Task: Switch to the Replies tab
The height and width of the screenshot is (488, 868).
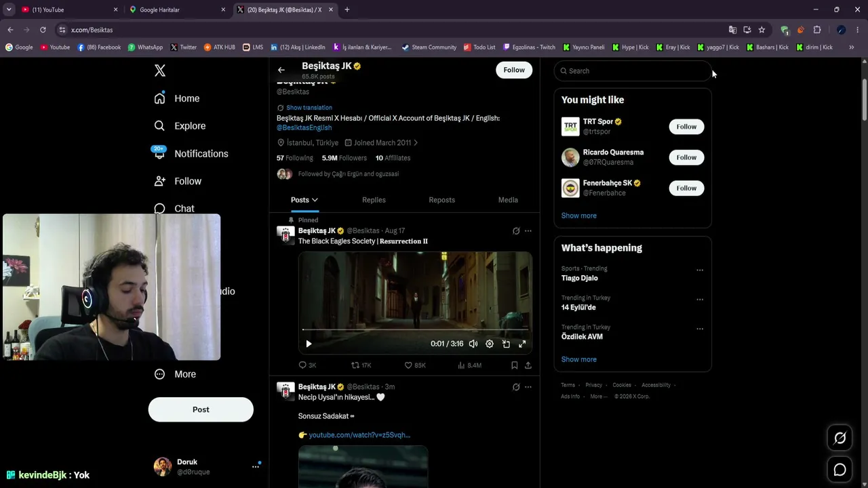Action: [374, 200]
